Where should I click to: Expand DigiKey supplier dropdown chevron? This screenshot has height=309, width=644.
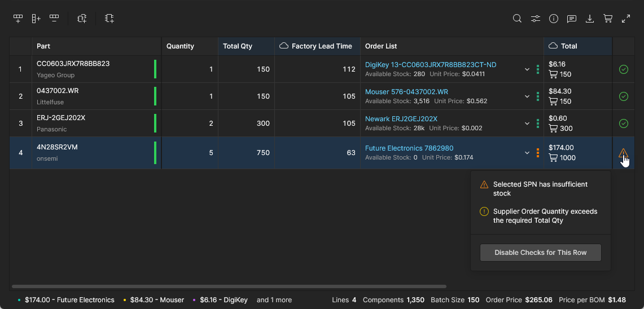point(527,69)
